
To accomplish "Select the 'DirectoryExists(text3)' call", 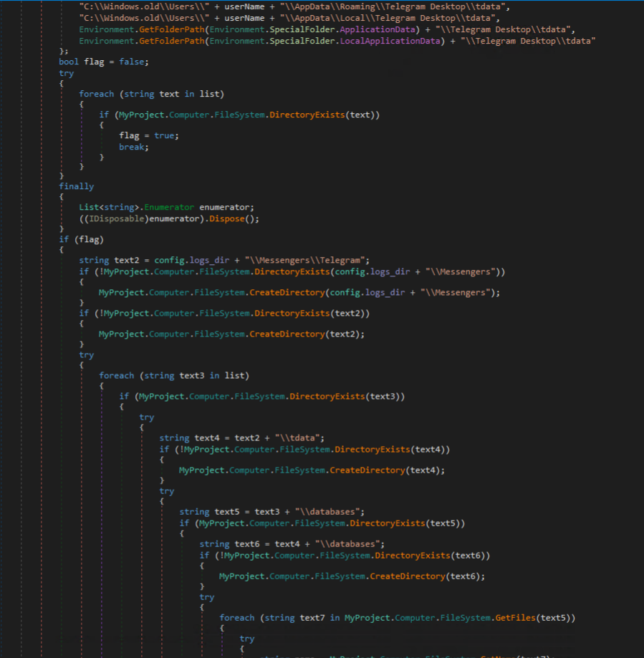I will 347,397.
